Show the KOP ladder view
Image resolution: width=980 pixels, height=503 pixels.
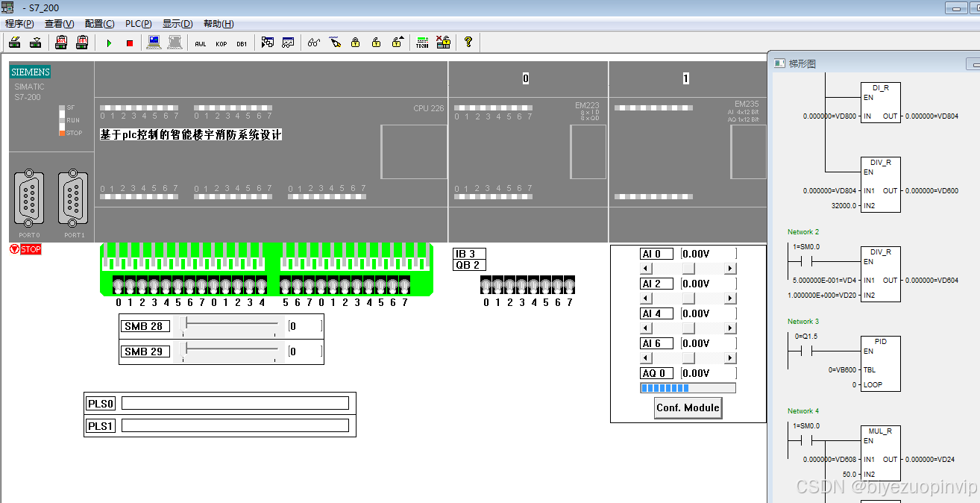click(x=222, y=43)
